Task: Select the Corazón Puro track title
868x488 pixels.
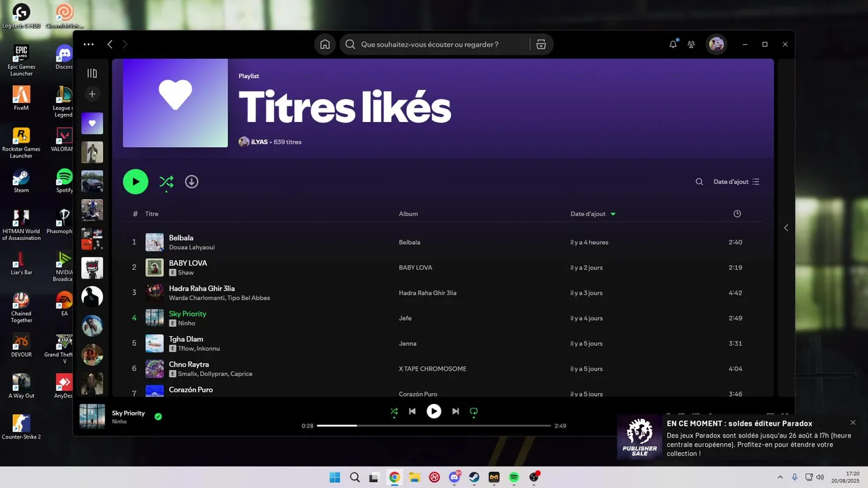Action: tap(191, 390)
